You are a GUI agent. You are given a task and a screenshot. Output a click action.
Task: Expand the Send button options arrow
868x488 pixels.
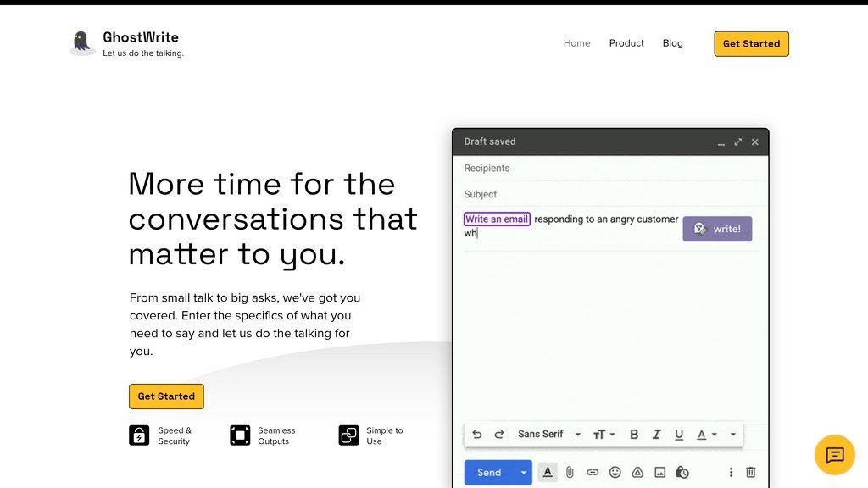click(523, 472)
